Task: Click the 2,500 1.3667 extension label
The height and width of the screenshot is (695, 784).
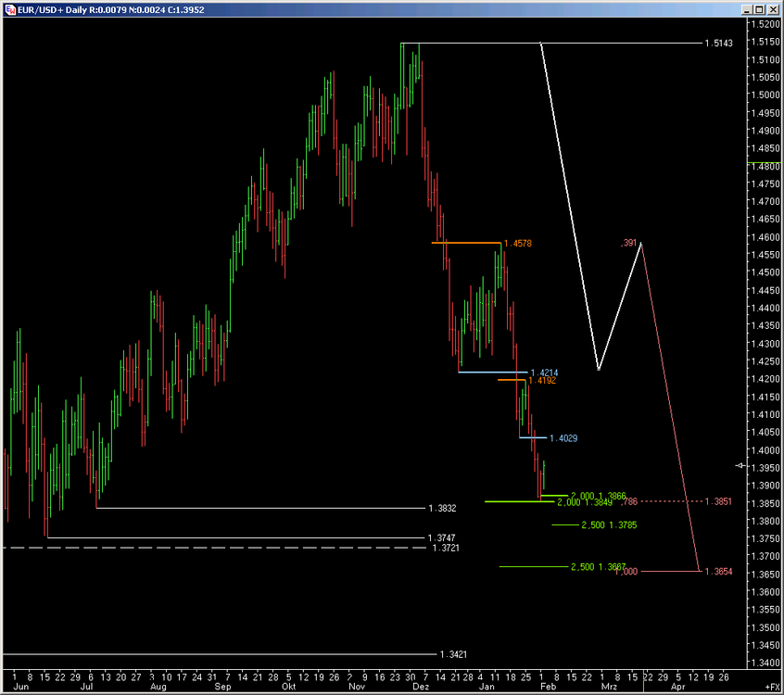Action: point(599,567)
